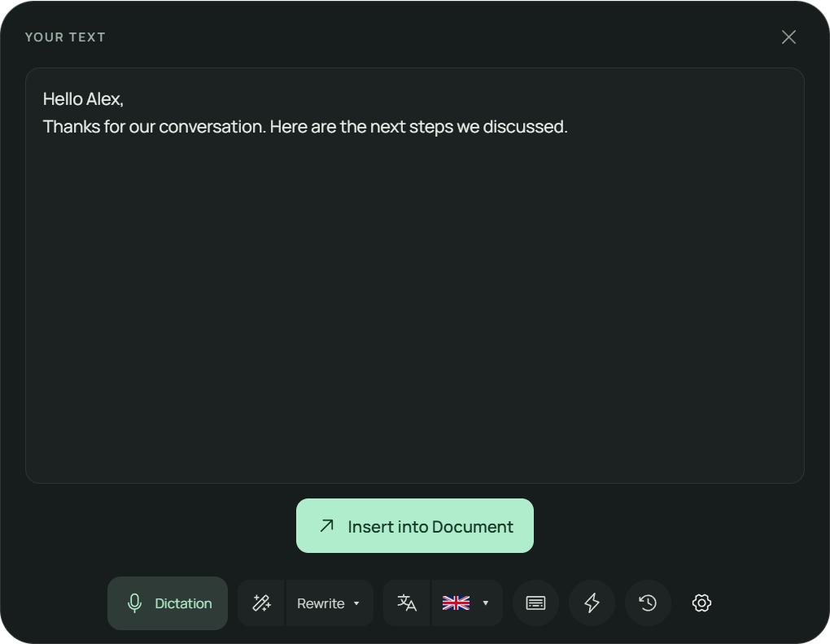Click the keyboard icon button
Viewport: 830px width, 644px height.
point(535,603)
